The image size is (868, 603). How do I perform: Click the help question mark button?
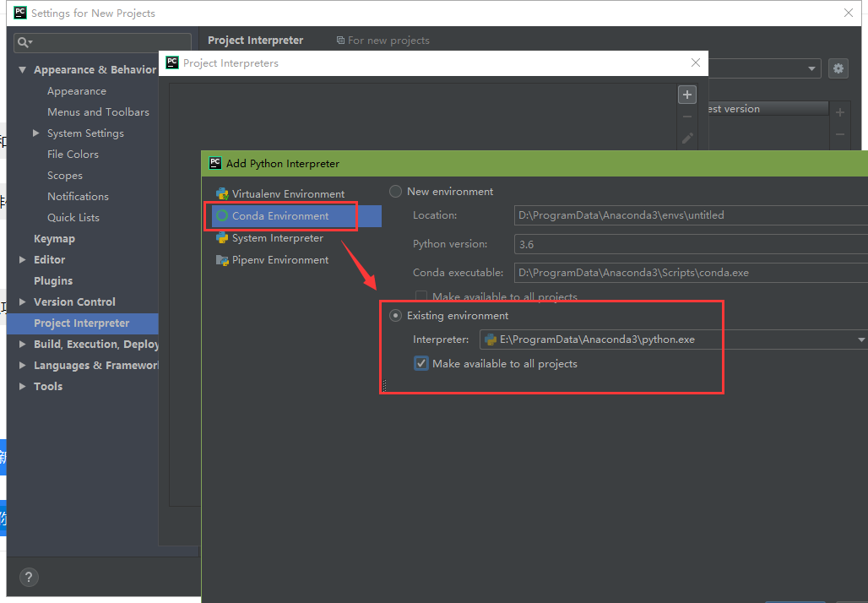(29, 578)
